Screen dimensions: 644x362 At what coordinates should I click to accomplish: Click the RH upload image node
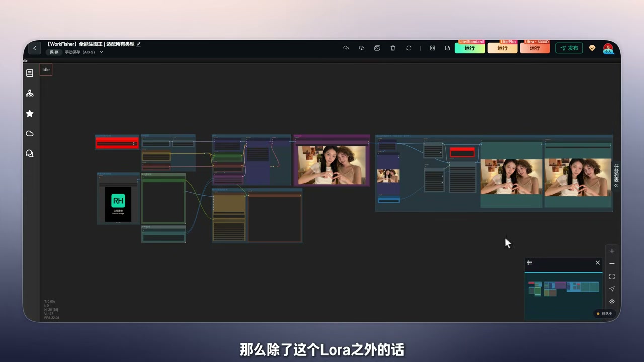pos(118,204)
